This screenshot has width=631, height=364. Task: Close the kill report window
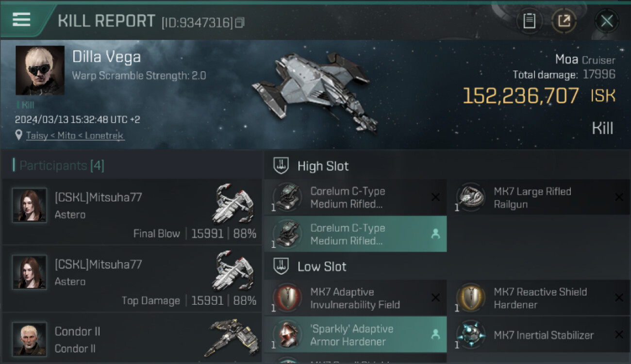(607, 21)
